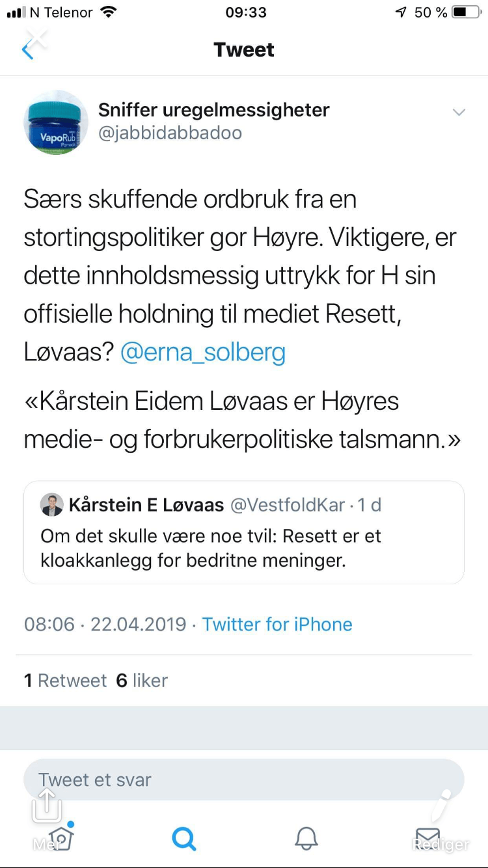Open the Search tab magnifier

point(183,838)
